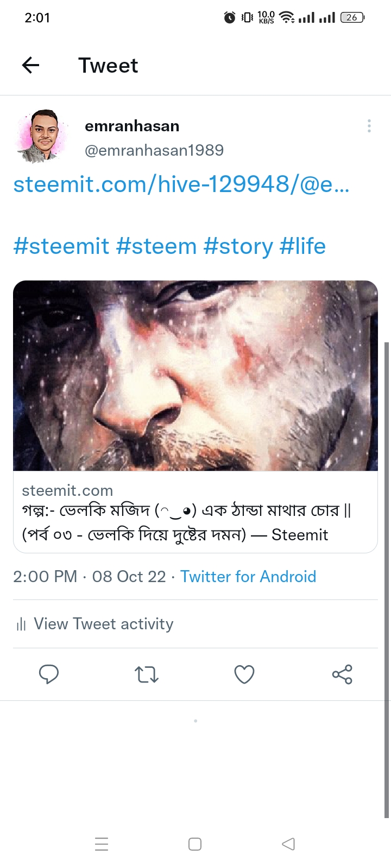Tap the back arrow icon
Viewport: 391px width, 868px height.
click(x=31, y=65)
